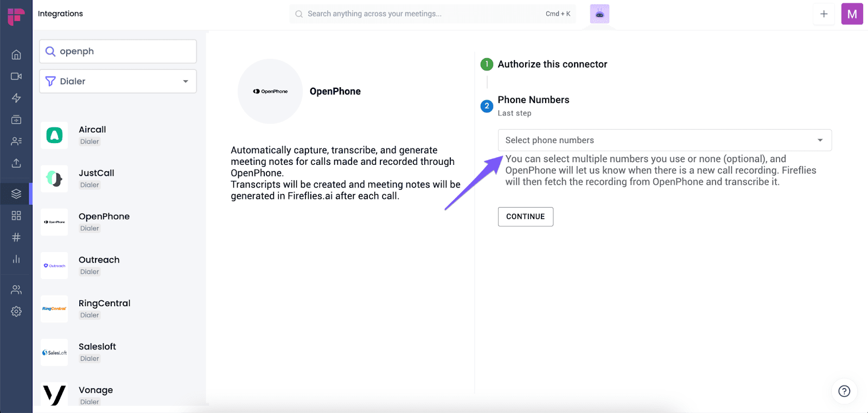Screen dimensions: 868x413
Task: Open the bar chart analytics icon
Action: pos(16,259)
